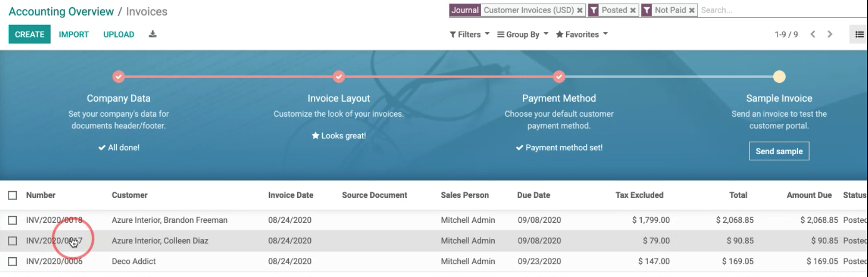Navigate to Accounting Overview breadcrumb
Image resolution: width=868 pixels, height=277 pixels.
point(61,11)
